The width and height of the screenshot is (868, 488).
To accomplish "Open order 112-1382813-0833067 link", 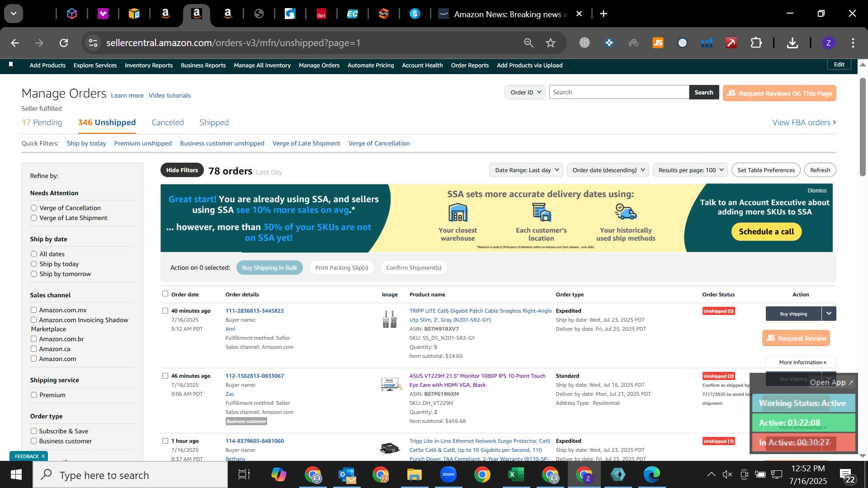I will (255, 376).
